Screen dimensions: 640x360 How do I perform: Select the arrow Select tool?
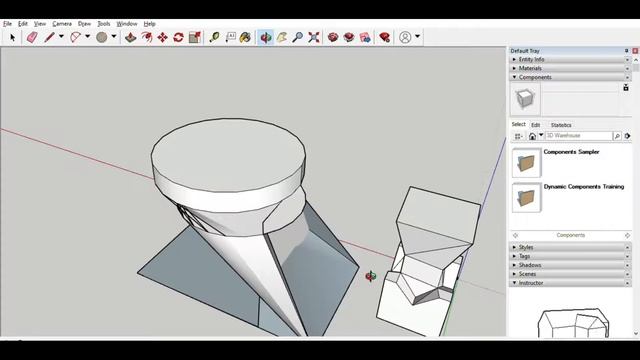click(12, 38)
